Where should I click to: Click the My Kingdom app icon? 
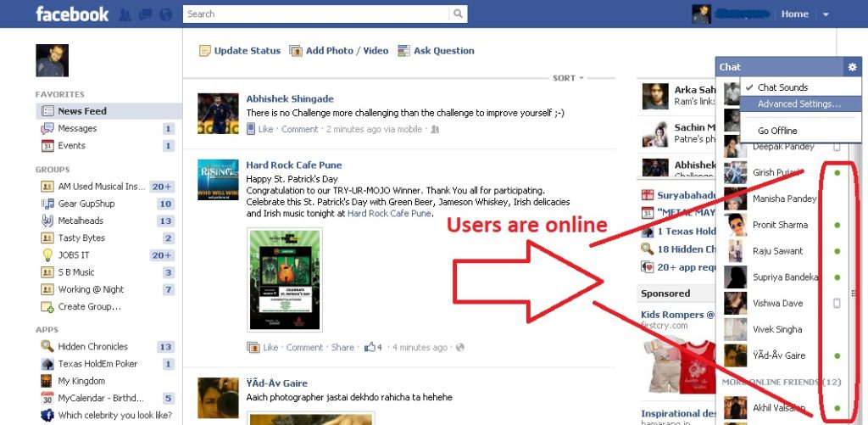click(x=47, y=381)
